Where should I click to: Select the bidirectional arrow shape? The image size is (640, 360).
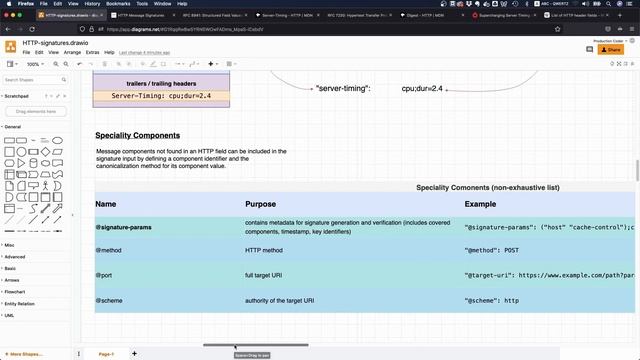(45, 209)
